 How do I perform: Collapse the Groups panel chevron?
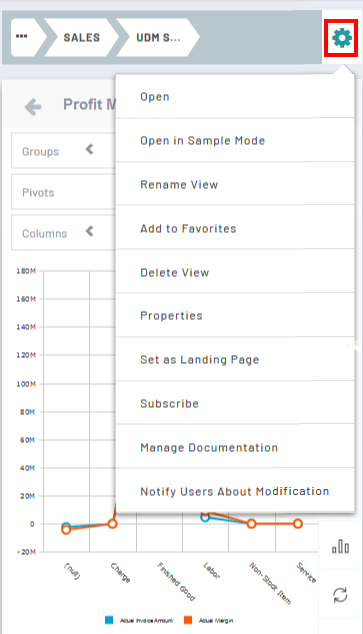click(x=90, y=150)
